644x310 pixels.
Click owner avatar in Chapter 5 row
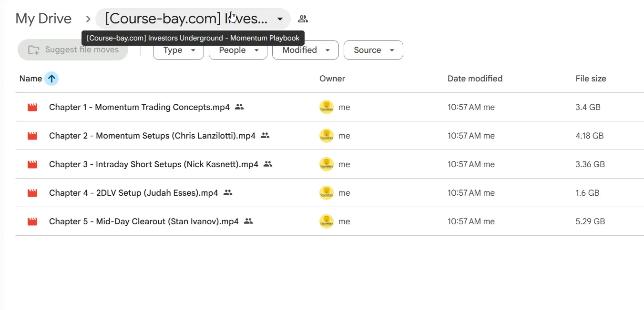[327, 221]
